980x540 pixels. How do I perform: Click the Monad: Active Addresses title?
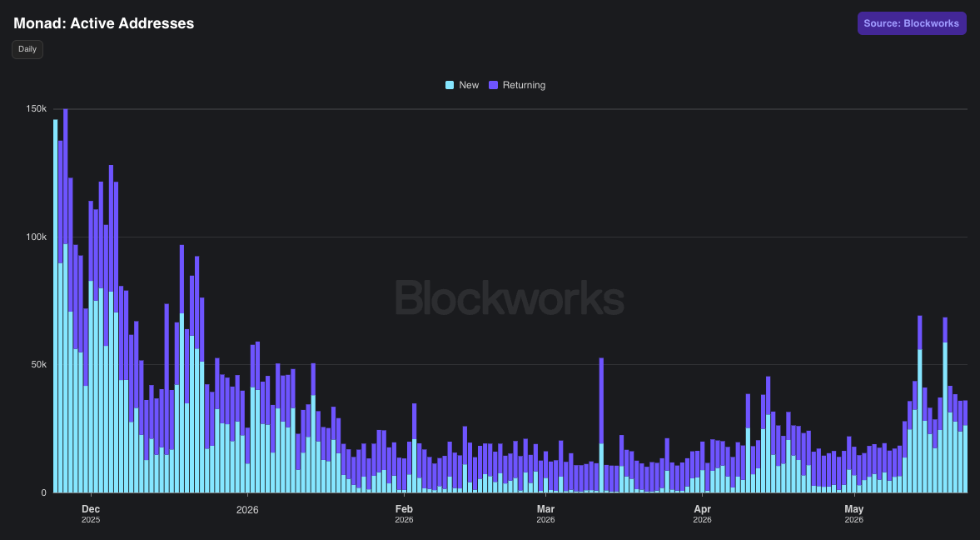[104, 23]
